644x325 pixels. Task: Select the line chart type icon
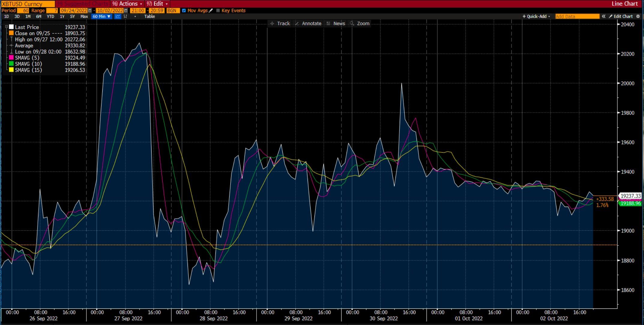[118, 17]
